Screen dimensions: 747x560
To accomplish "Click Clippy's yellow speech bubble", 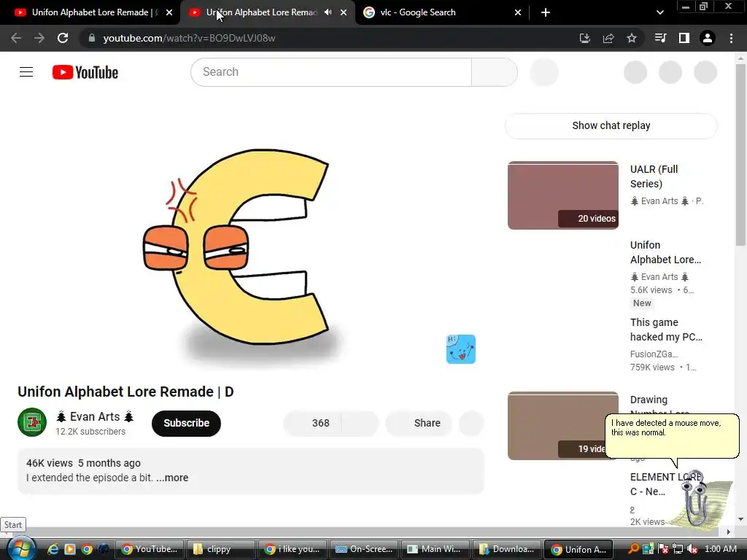I will coord(672,436).
